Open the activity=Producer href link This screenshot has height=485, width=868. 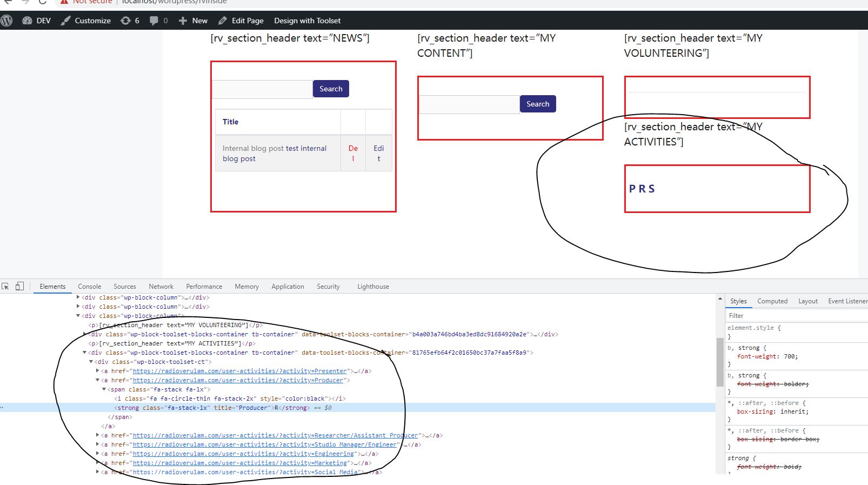pos(238,380)
